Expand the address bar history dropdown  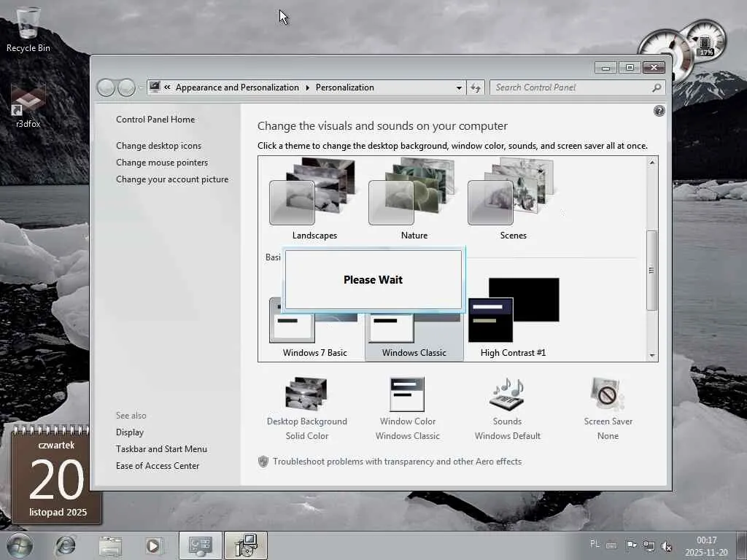[x=459, y=87]
